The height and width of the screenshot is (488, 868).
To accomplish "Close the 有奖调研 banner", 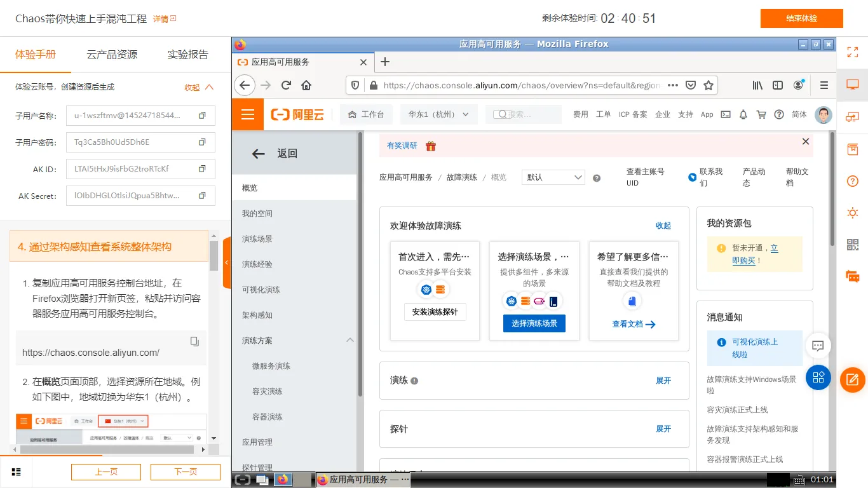I will coord(806,142).
